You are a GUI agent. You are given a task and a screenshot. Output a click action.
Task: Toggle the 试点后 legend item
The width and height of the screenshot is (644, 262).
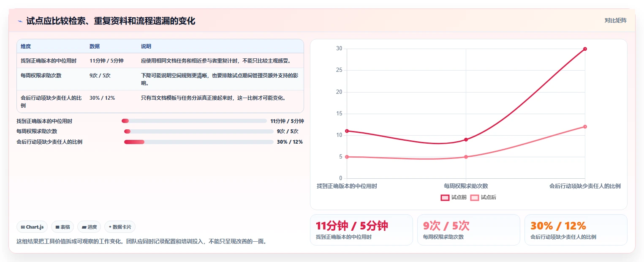pyautogui.click(x=483, y=197)
